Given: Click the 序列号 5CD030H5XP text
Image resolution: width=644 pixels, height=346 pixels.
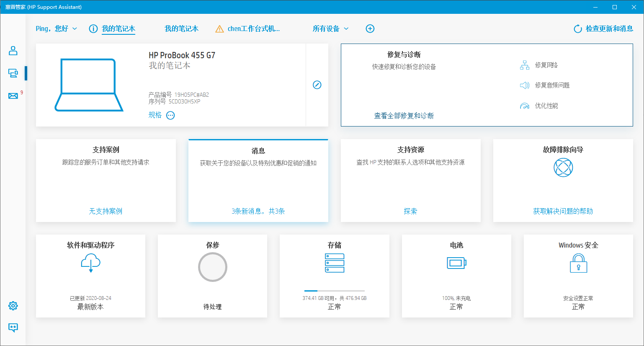Looking at the screenshot, I should pos(175,101).
